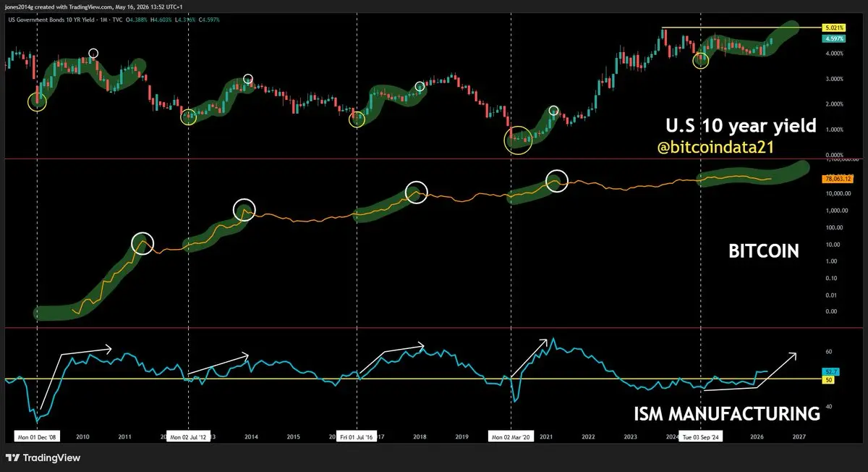Click the 2014 year on time axis
The height and width of the screenshot is (472, 868).
251,438
